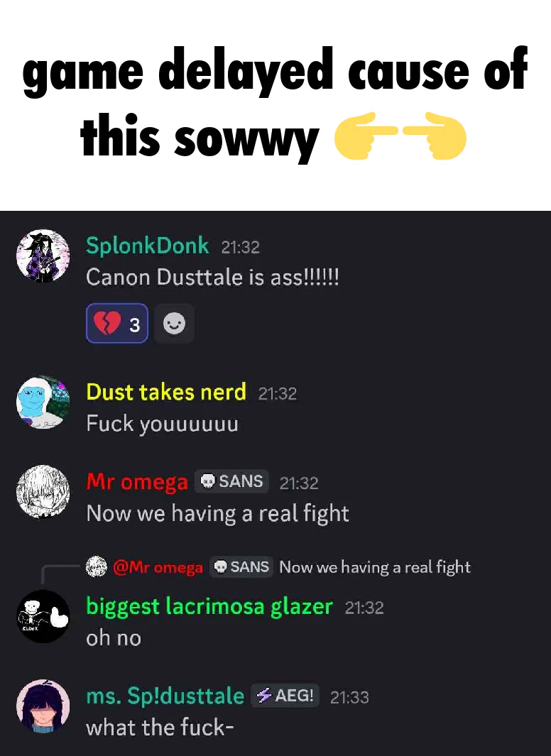Click SplonkDonk's profile avatar
Viewport: 551px width, 756px height.
43,256
